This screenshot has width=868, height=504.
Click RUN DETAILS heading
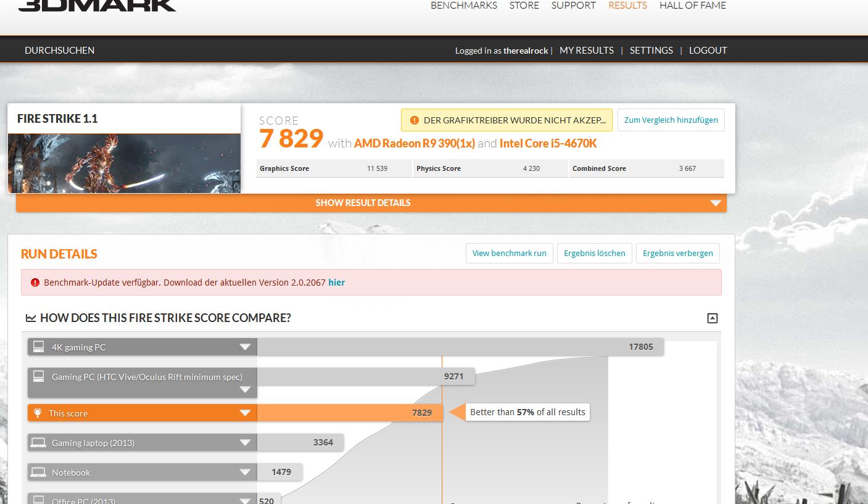tap(59, 254)
